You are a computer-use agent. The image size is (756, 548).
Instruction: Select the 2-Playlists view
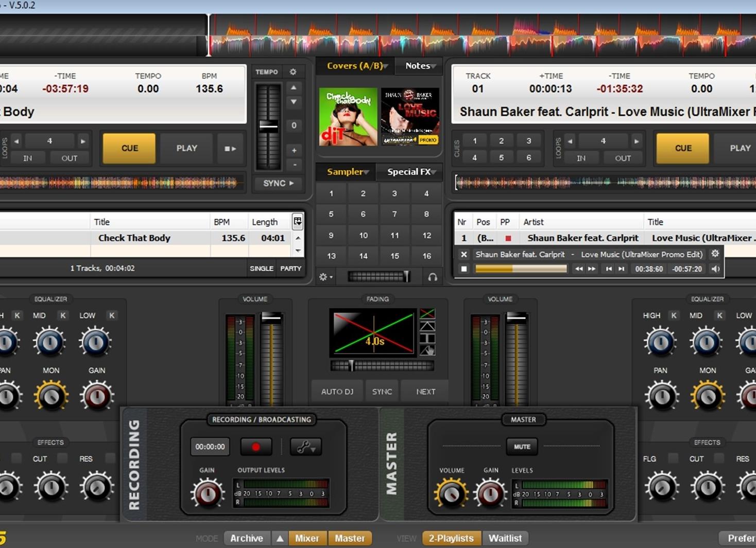pyautogui.click(x=451, y=538)
